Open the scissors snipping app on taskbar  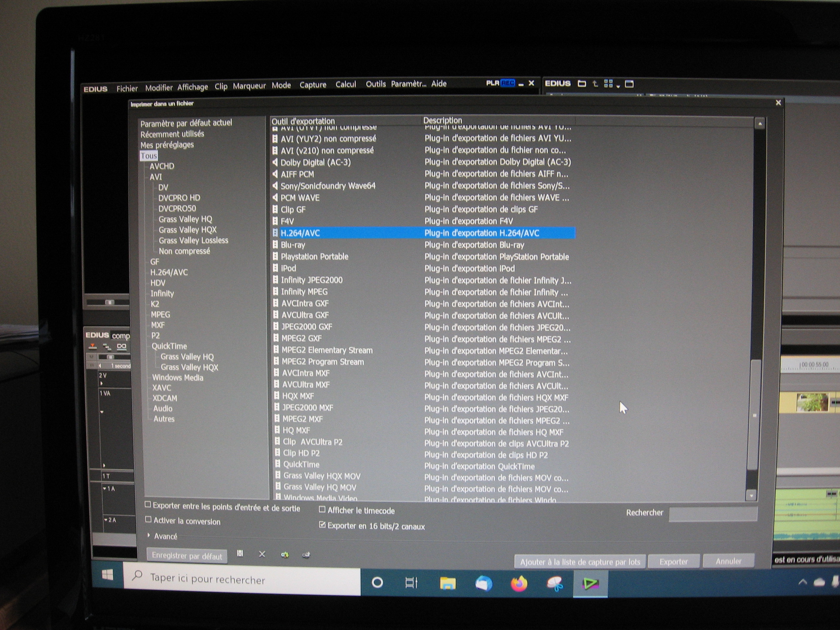pos(554,583)
